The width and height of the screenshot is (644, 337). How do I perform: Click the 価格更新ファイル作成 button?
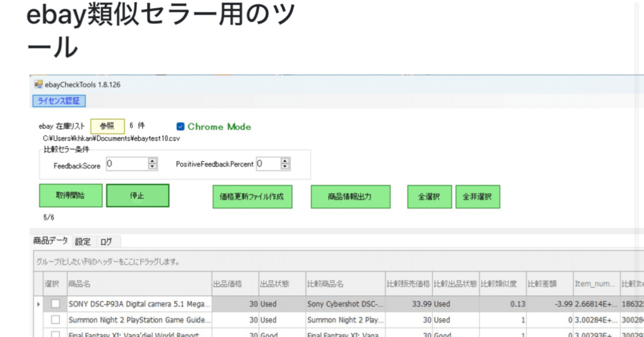253,197
